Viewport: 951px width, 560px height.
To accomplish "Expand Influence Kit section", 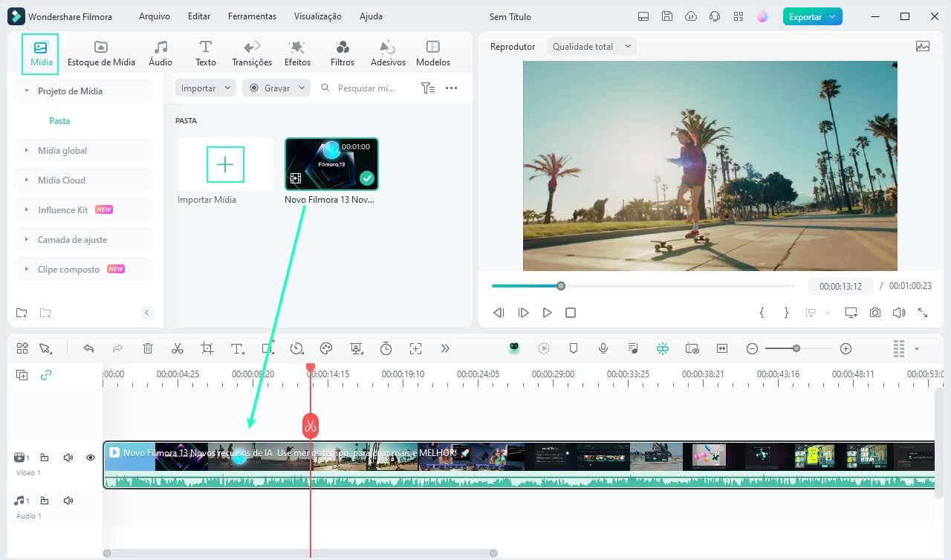I will tap(83, 209).
